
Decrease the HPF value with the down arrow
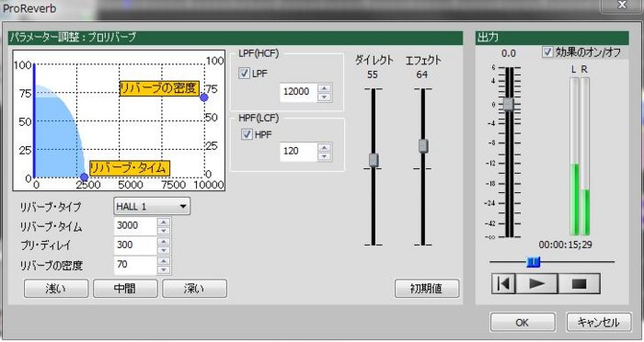tap(325, 156)
